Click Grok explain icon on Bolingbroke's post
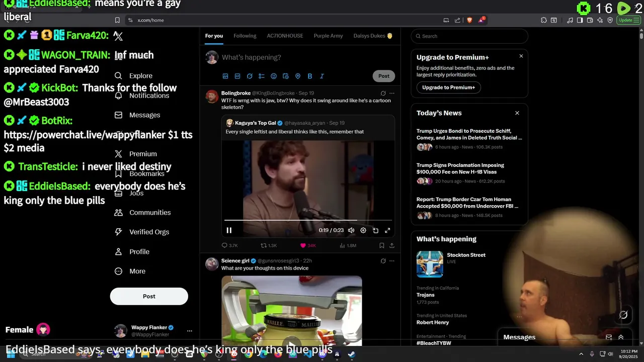The height and width of the screenshot is (362, 644). (x=383, y=93)
